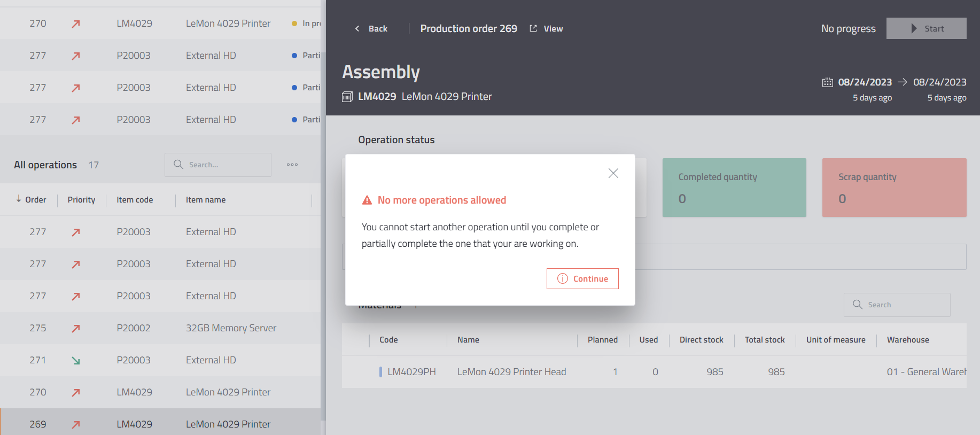This screenshot has height=435, width=980.
Task: Close the warning dialog with the X icon
Action: coord(613,173)
